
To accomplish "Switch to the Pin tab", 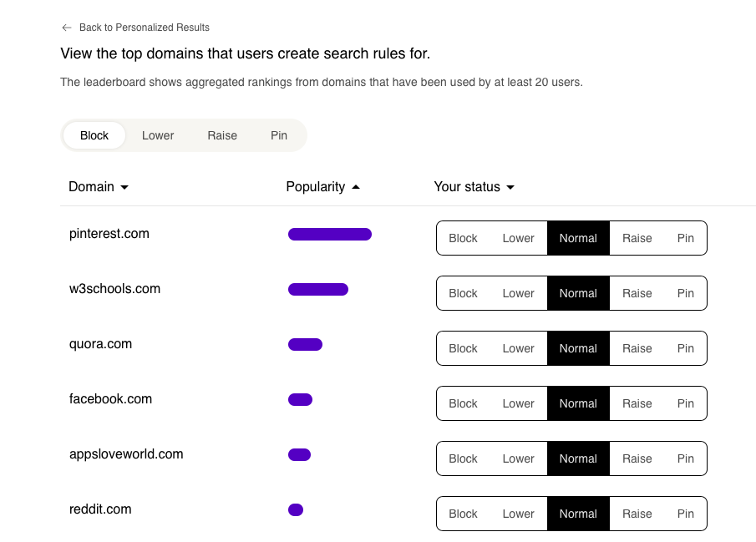I will pos(278,134).
